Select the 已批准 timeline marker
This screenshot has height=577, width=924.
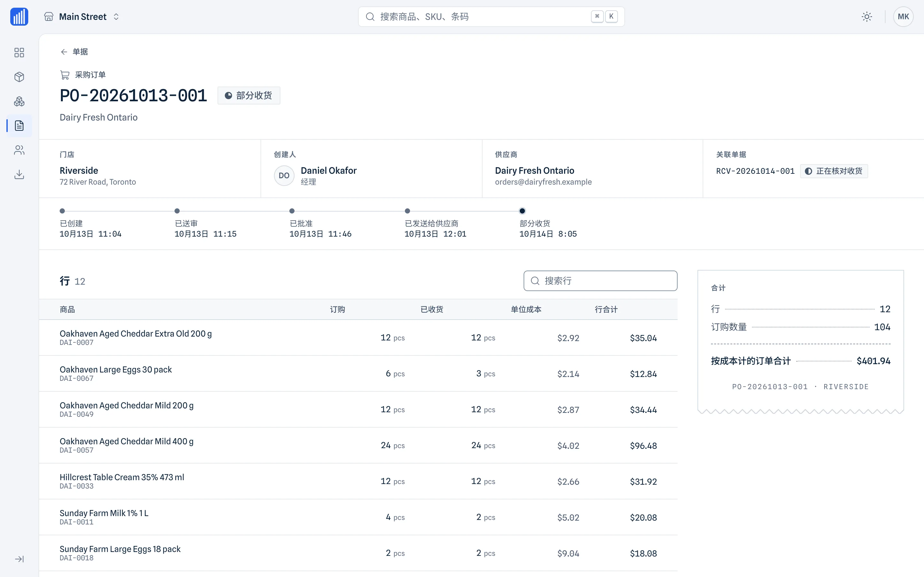(292, 211)
